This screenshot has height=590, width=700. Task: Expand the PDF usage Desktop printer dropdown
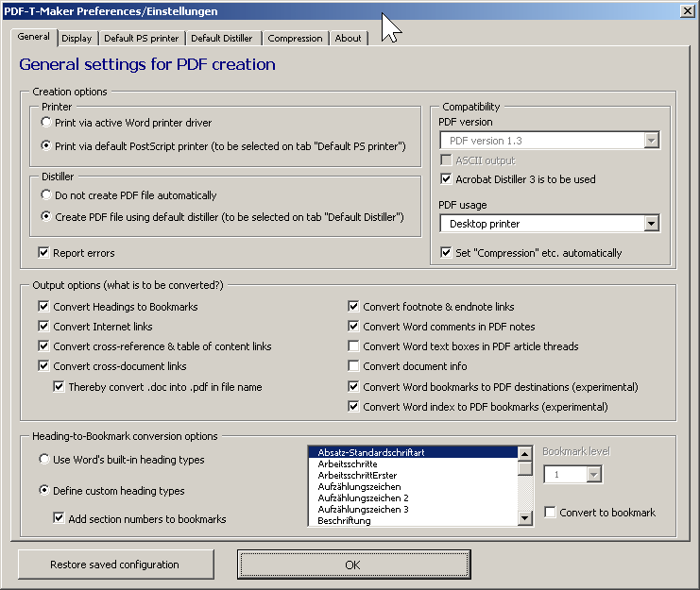651,223
